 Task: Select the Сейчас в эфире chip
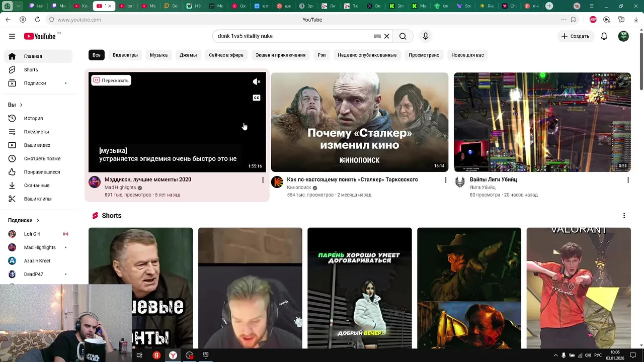pos(226,55)
